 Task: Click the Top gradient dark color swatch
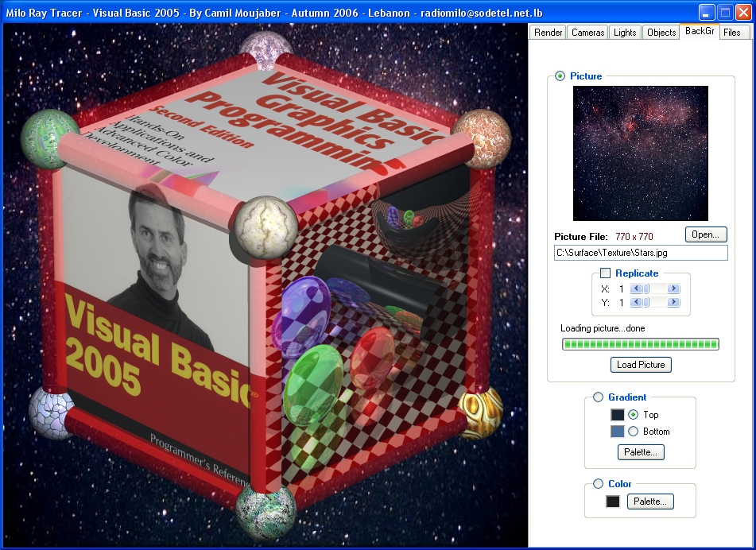coord(617,415)
